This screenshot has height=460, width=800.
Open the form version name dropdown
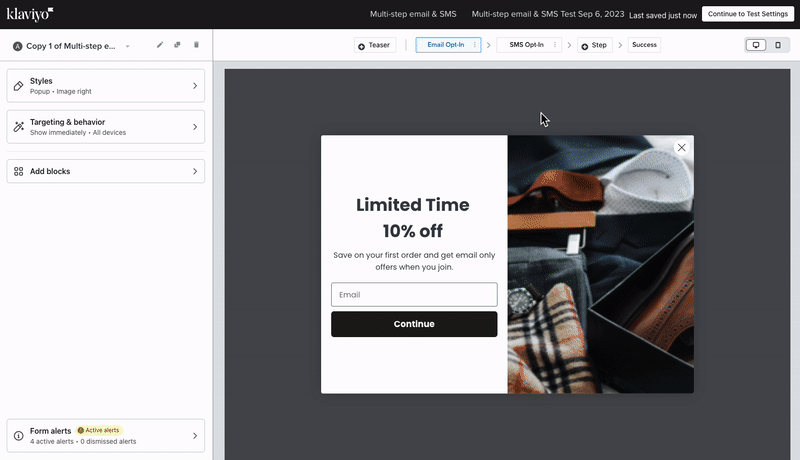128,46
